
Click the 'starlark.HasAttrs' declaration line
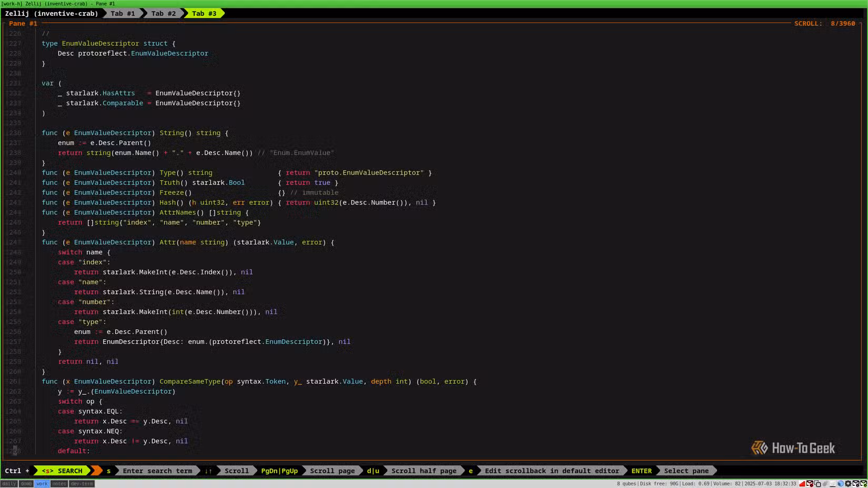(149, 93)
